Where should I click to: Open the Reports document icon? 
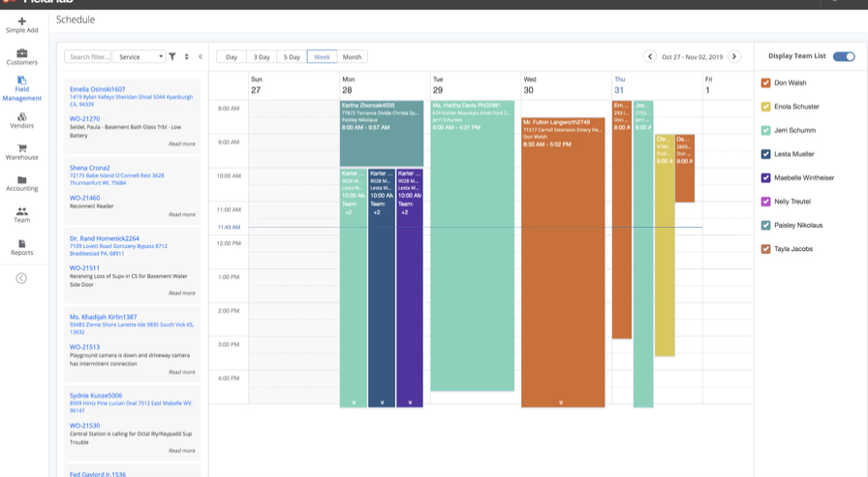pos(21,243)
